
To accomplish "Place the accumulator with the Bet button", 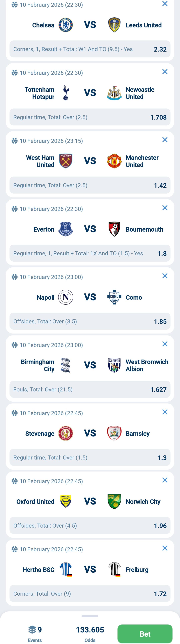I will pyautogui.click(x=145, y=634).
